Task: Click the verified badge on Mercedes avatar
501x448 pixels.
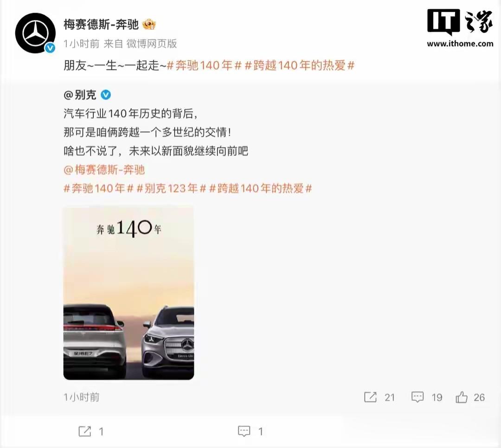Action: tap(50, 48)
